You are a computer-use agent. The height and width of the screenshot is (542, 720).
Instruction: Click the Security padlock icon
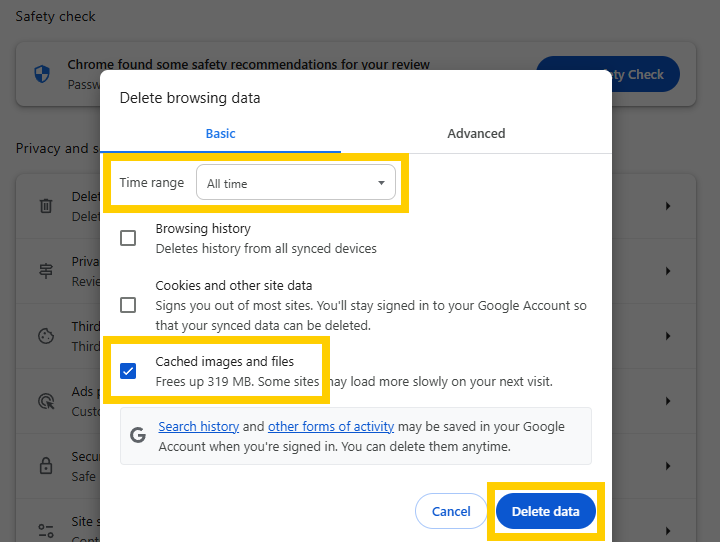(x=46, y=466)
